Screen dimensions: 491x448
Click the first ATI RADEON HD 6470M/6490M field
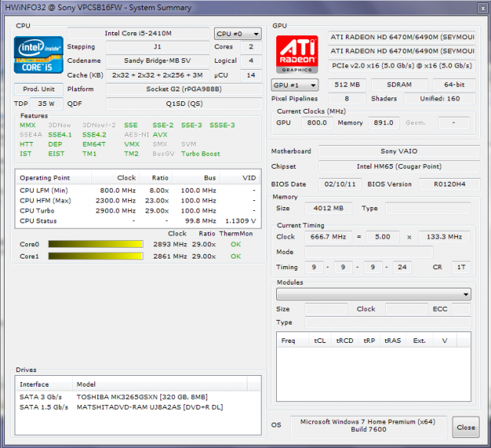click(402, 37)
